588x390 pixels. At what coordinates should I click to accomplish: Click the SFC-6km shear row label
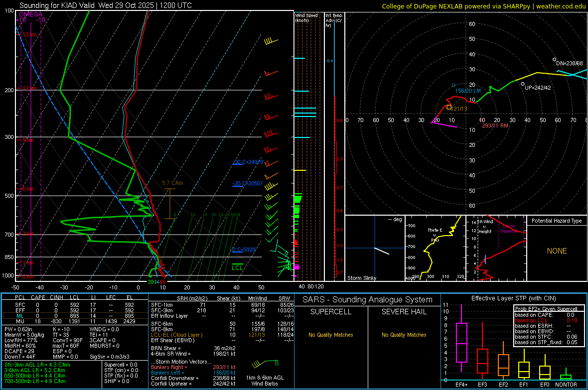click(x=162, y=324)
